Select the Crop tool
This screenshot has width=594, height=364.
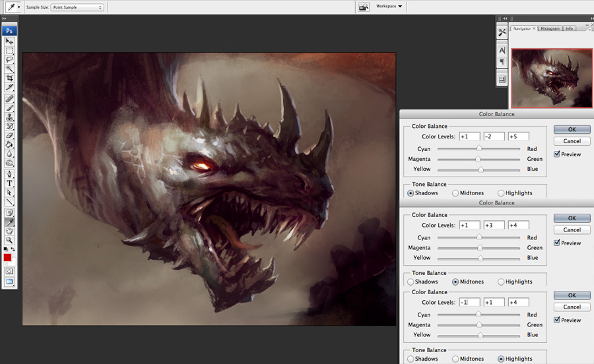[9, 78]
